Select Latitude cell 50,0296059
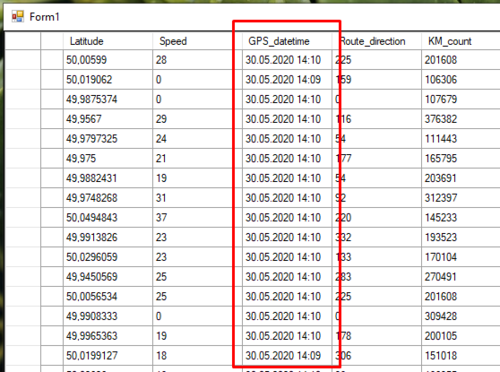 (108, 257)
